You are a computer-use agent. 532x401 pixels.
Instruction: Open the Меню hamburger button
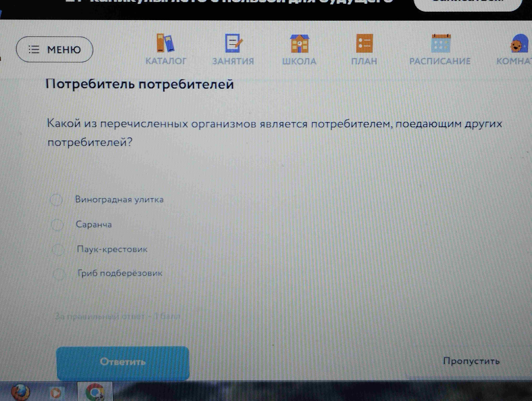55,50
